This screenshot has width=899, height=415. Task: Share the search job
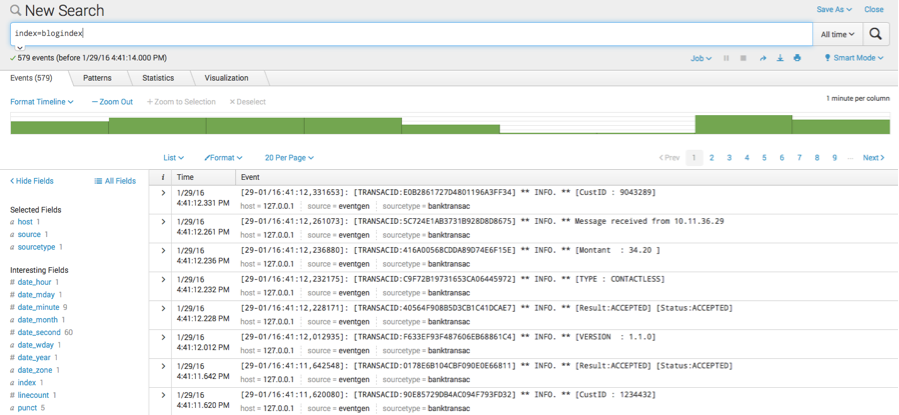763,58
